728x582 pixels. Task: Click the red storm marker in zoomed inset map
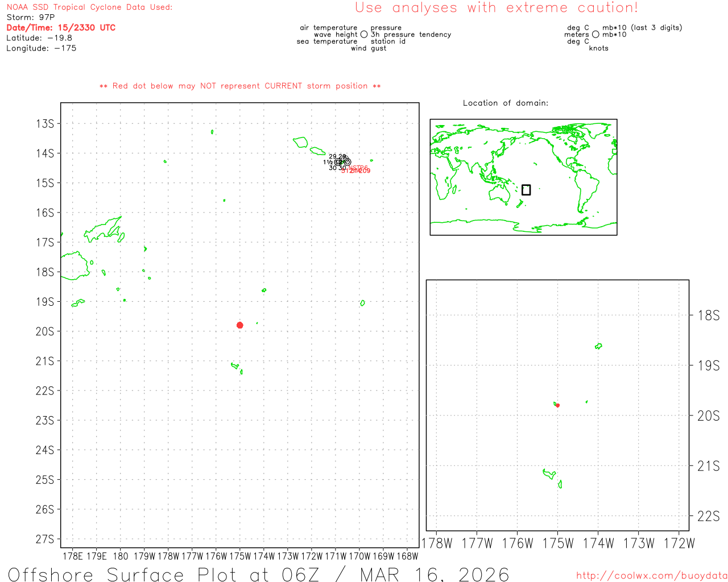click(x=557, y=405)
